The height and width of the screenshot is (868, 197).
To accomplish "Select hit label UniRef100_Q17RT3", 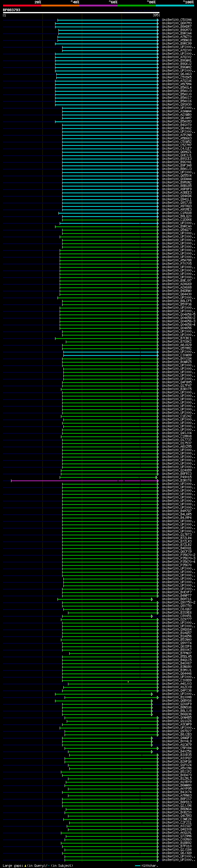I will 177,535.
